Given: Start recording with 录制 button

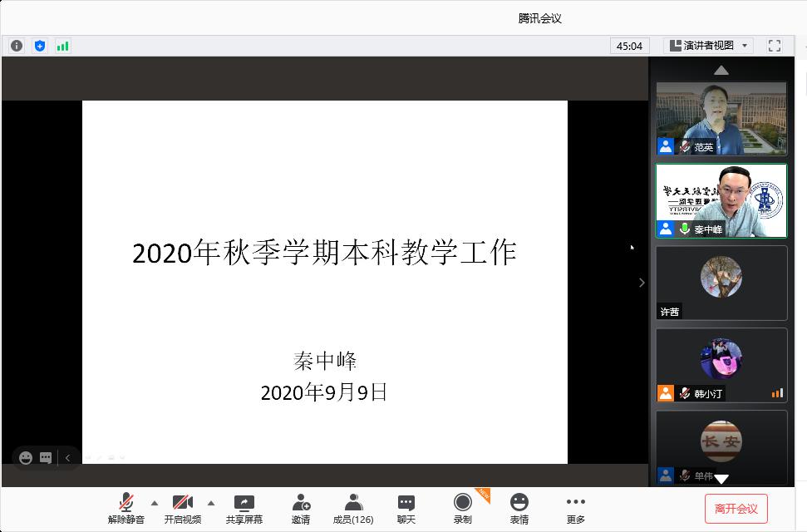Looking at the screenshot, I should 462,509.
